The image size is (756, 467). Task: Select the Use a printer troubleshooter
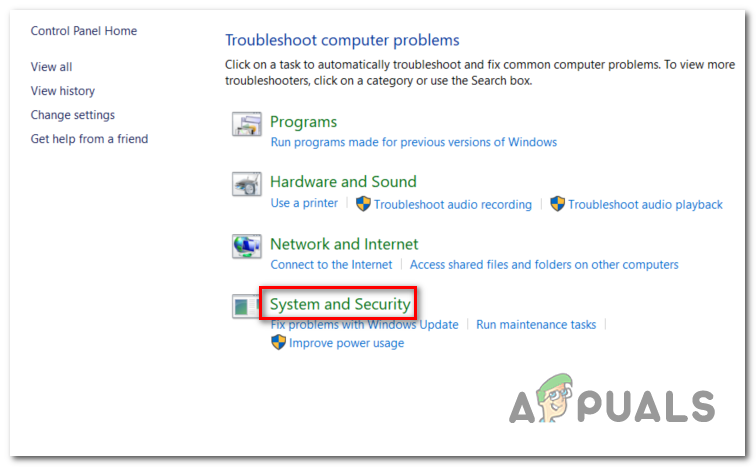click(304, 203)
